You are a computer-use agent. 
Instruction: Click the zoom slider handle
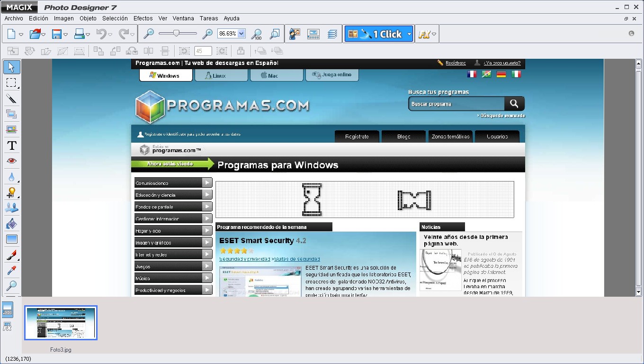pyautogui.click(x=176, y=34)
